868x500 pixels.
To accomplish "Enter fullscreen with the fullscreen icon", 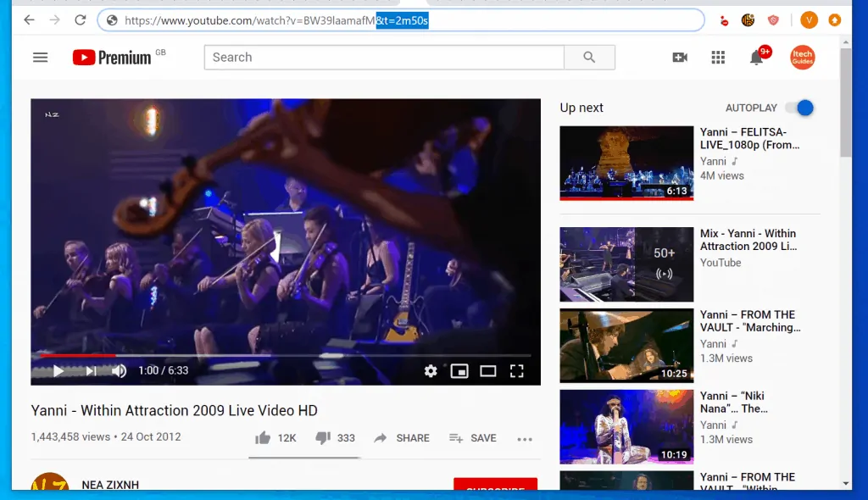I will (518, 371).
